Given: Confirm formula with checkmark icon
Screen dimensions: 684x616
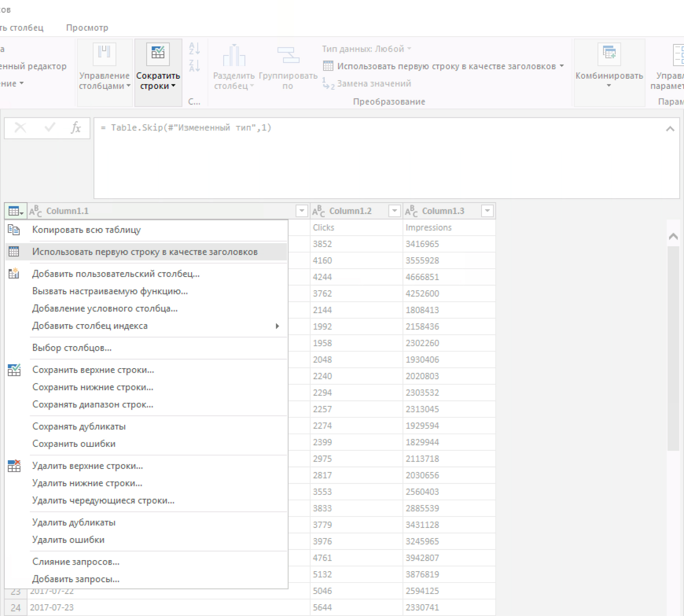Looking at the screenshot, I should click(50, 128).
